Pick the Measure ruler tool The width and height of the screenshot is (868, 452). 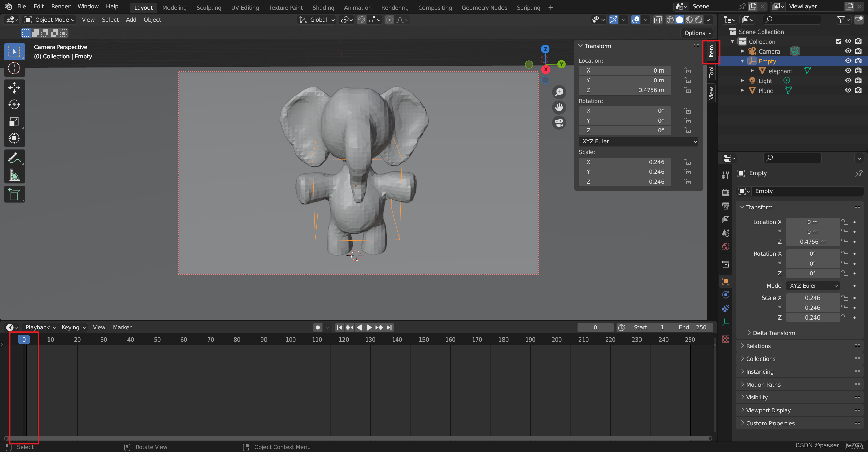pos(14,175)
